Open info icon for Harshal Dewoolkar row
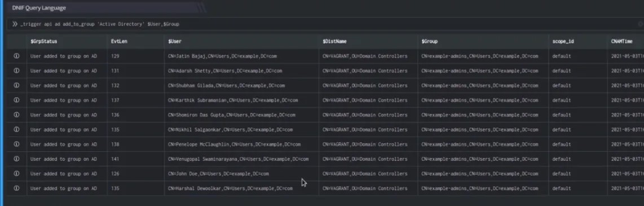 click(16, 189)
